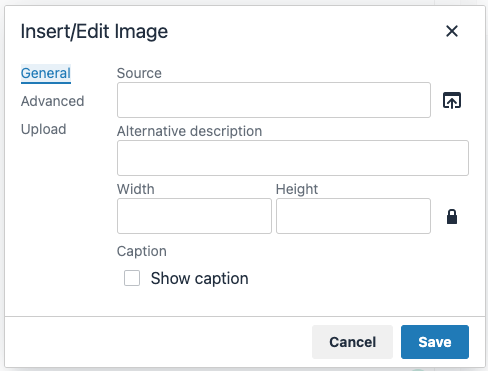Focus the Alternative description field
This screenshot has height=371, width=488.
coord(293,158)
